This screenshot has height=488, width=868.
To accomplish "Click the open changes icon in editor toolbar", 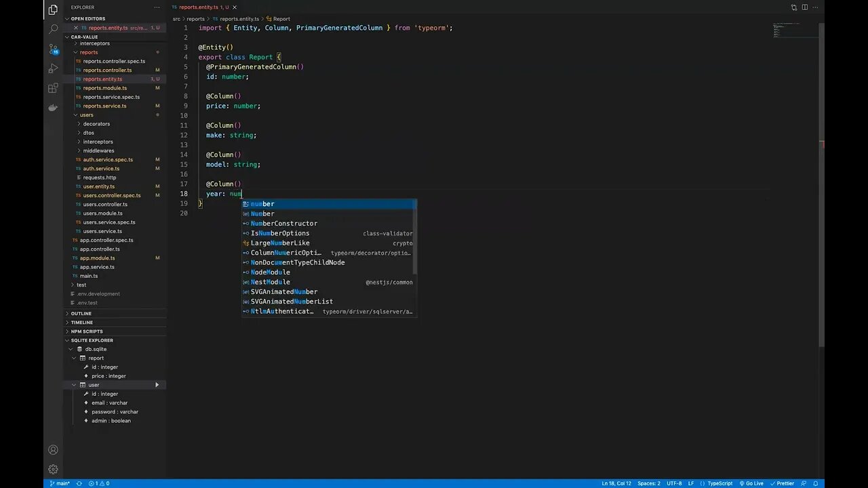I will [794, 7].
